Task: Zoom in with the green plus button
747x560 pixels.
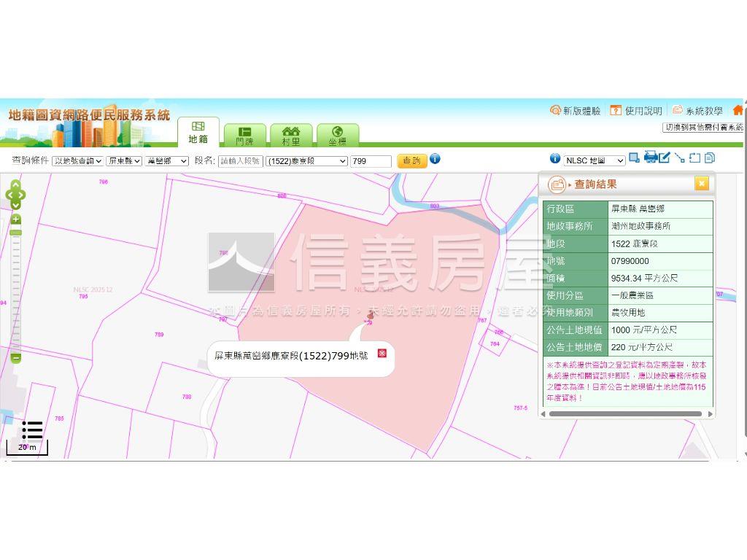Action: click(x=16, y=219)
